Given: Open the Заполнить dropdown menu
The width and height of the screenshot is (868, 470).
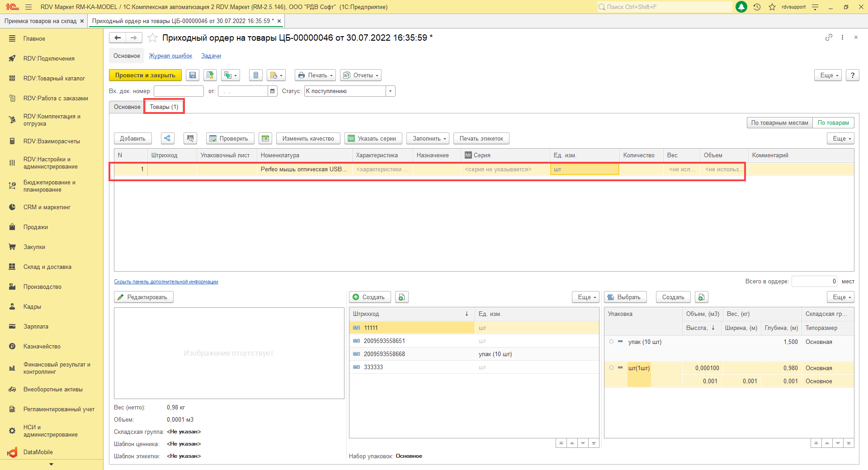Looking at the screenshot, I should (x=428, y=139).
